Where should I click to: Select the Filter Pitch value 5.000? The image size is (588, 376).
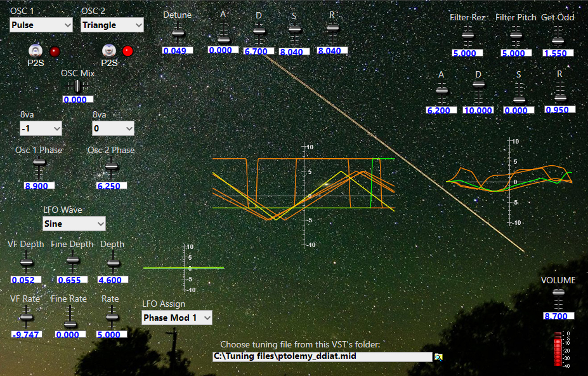[x=516, y=53]
